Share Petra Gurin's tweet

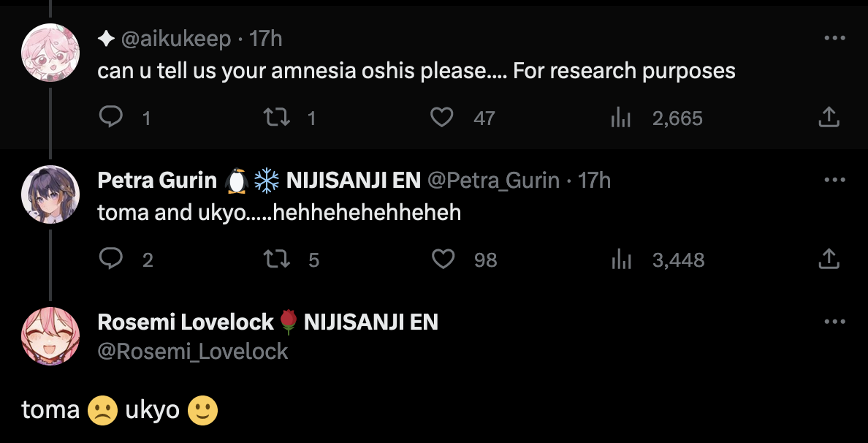click(829, 259)
